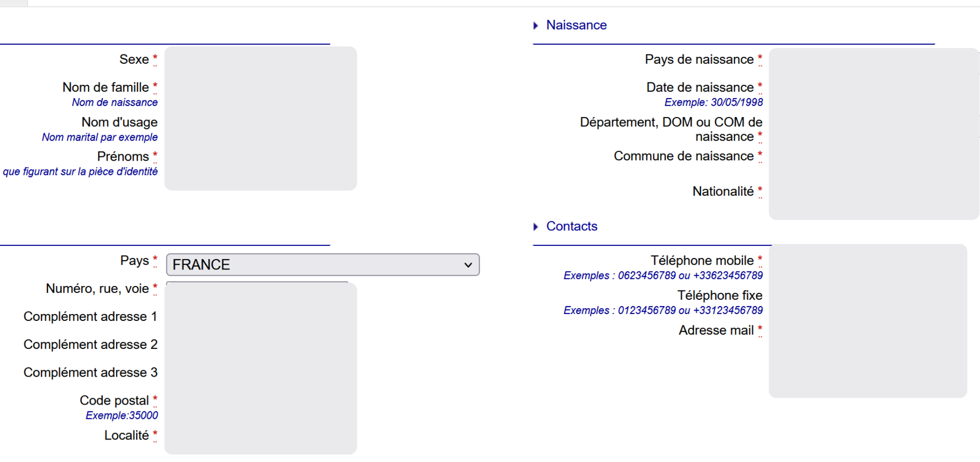The image size is (980, 462).
Task: Click the Commune de naissance label
Action: click(x=684, y=156)
